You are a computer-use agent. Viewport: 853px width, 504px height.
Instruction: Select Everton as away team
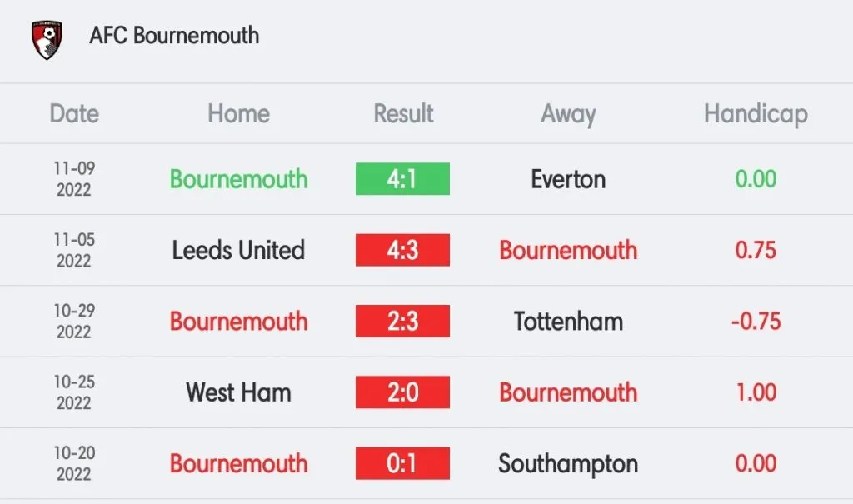[x=568, y=179]
